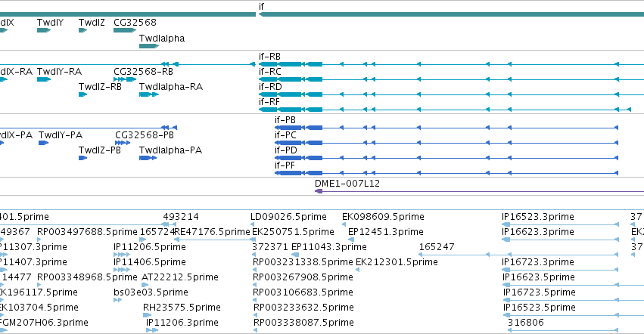
Task: Open EST RE47176.5prime
Action: [212, 232]
